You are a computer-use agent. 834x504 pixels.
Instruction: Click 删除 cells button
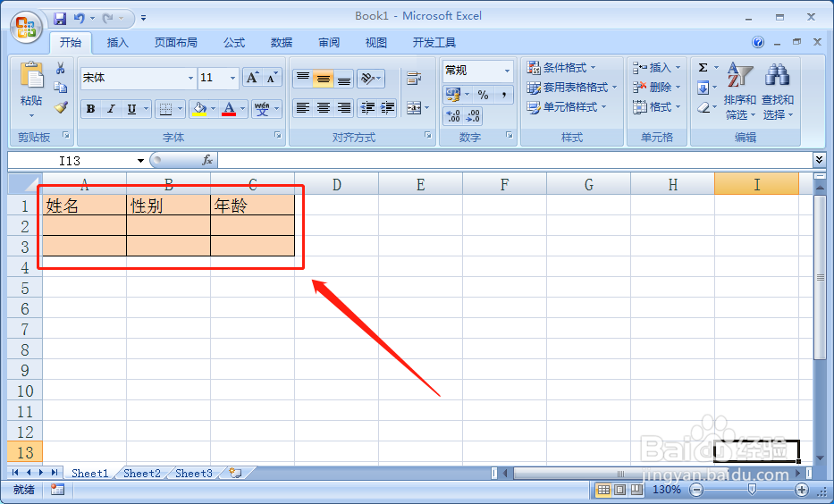657,88
